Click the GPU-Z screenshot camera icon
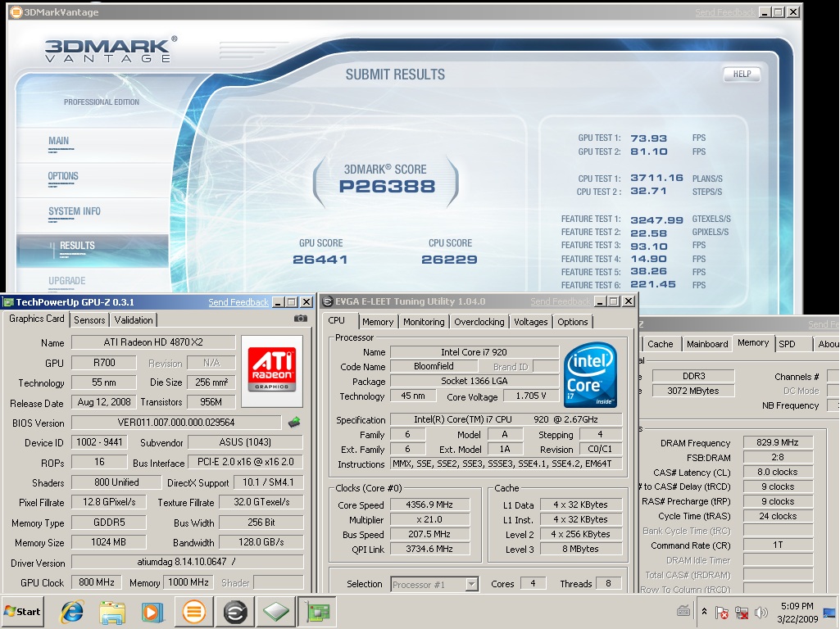Screen dimensions: 840x629 click(x=301, y=319)
